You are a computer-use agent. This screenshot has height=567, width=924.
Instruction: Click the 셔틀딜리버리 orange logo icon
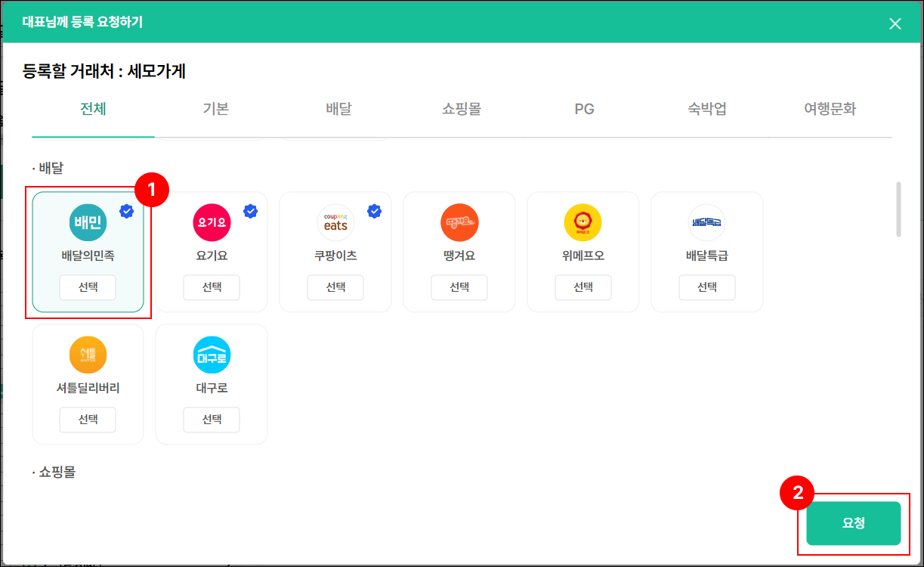pyautogui.click(x=88, y=355)
